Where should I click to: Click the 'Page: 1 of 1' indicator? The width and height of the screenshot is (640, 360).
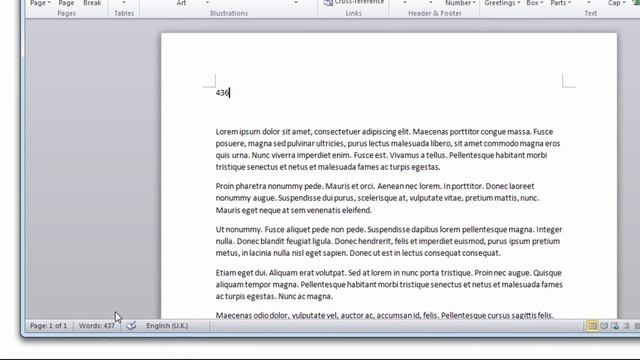[x=48, y=326]
